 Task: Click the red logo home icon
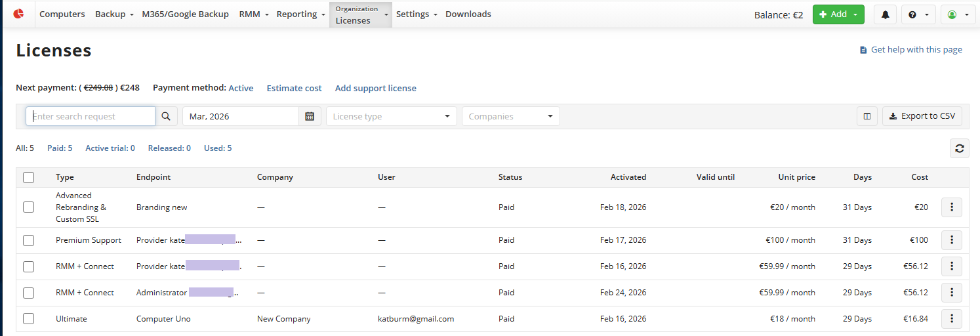(x=18, y=14)
